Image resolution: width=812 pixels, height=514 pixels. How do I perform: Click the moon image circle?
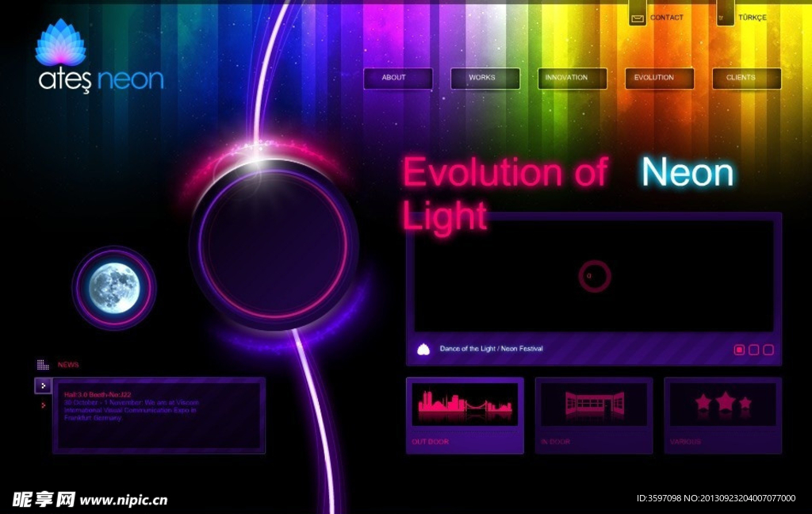[114, 288]
